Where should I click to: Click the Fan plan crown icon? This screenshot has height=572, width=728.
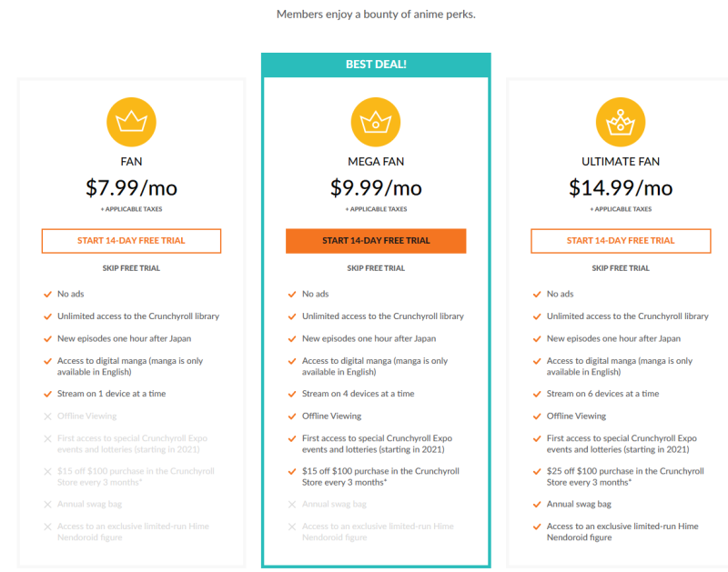pyautogui.click(x=131, y=122)
